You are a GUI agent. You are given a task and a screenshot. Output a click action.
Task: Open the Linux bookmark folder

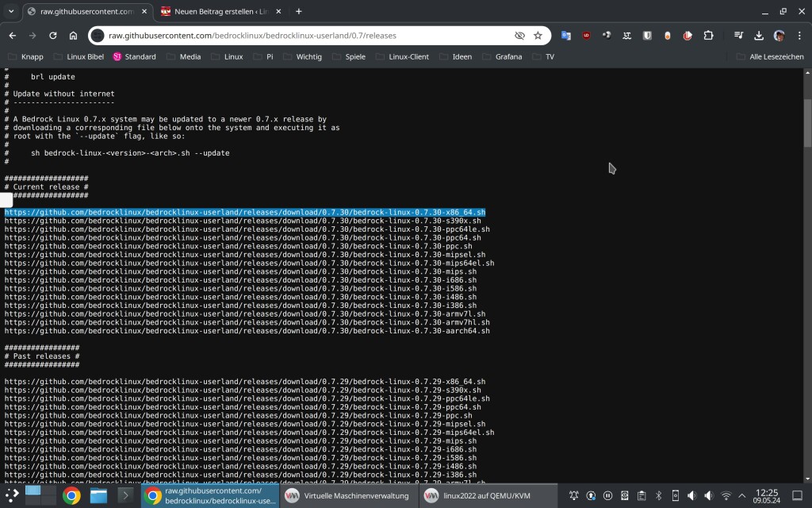(x=227, y=56)
